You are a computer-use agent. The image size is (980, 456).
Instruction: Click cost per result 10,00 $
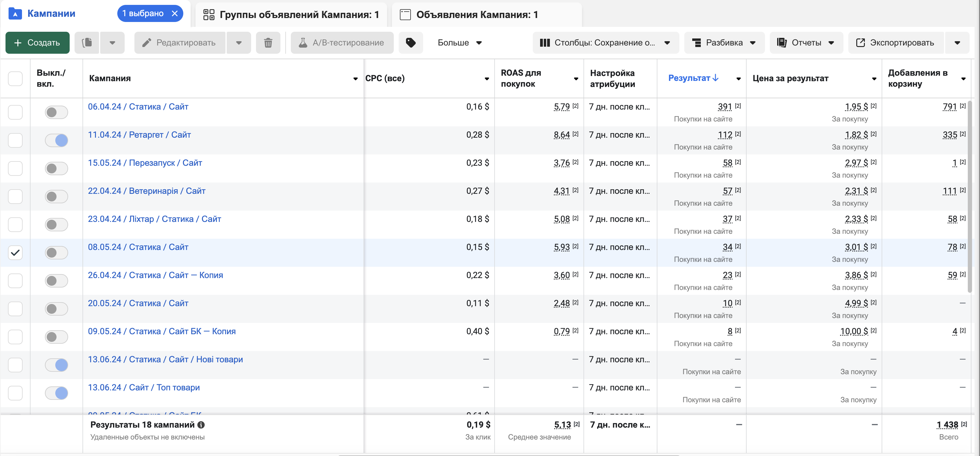854,331
